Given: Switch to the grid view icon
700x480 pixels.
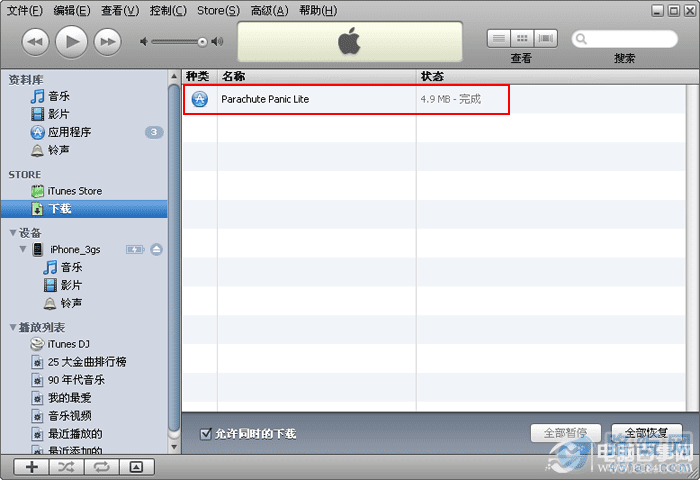Looking at the screenshot, I should pos(522,38).
